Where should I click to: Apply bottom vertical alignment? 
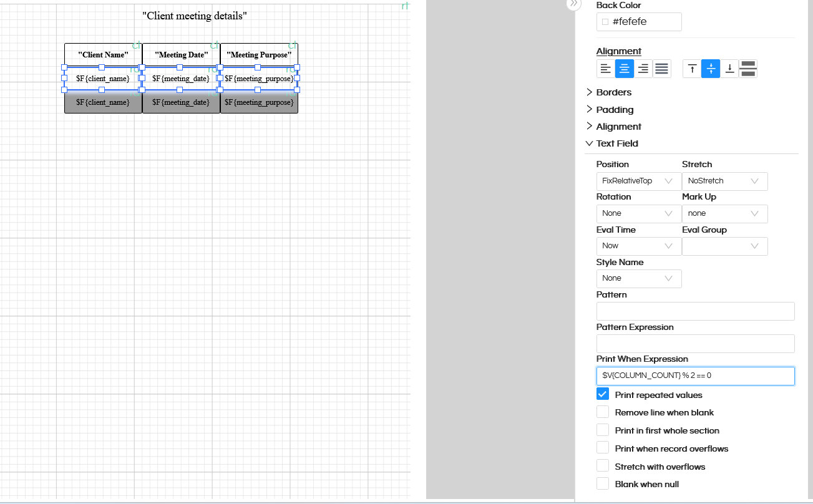[x=729, y=69]
